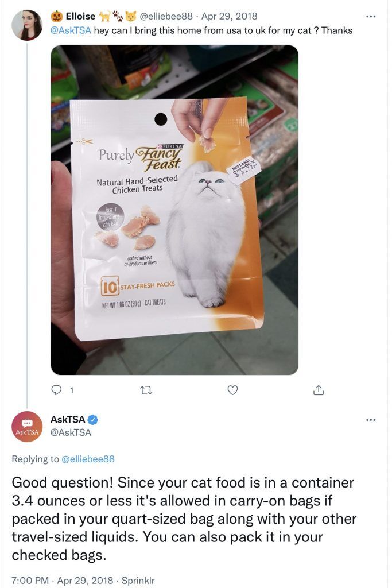This screenshot has width=392, height=588.
Task: Click the AskTSA display name
Action: pos(68,419)
